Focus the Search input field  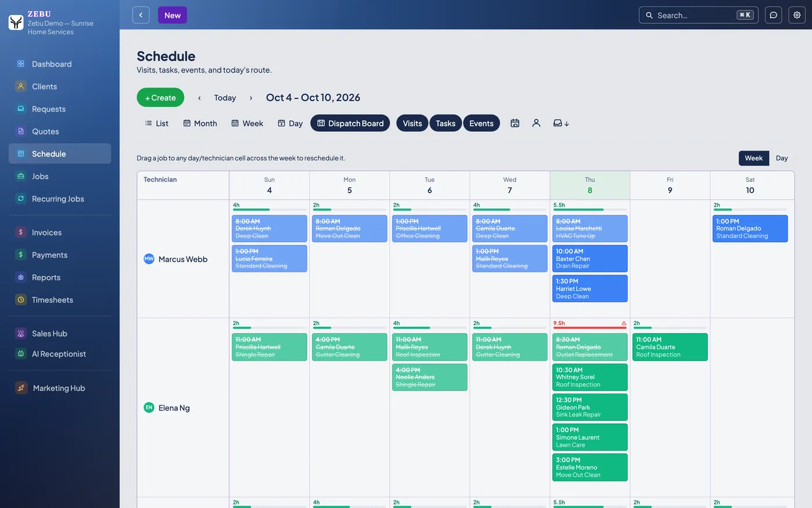[x=698, y=15]
